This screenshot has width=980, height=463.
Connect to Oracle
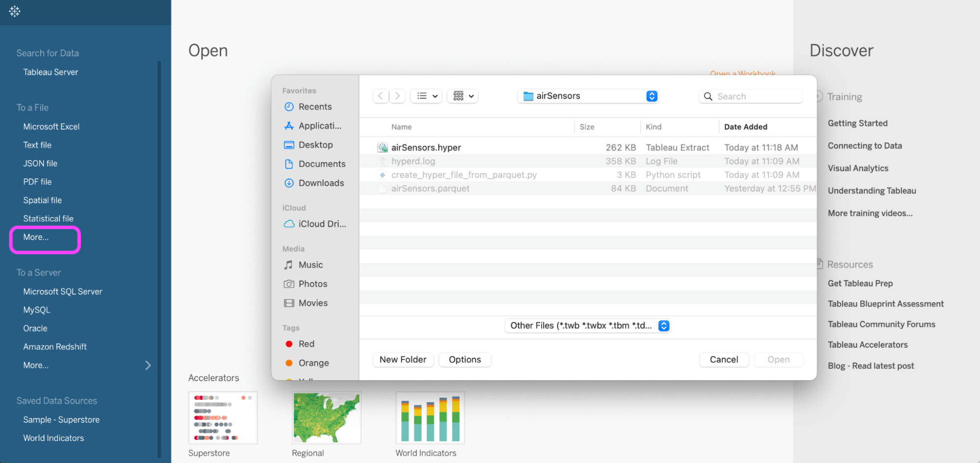[35, 328]
